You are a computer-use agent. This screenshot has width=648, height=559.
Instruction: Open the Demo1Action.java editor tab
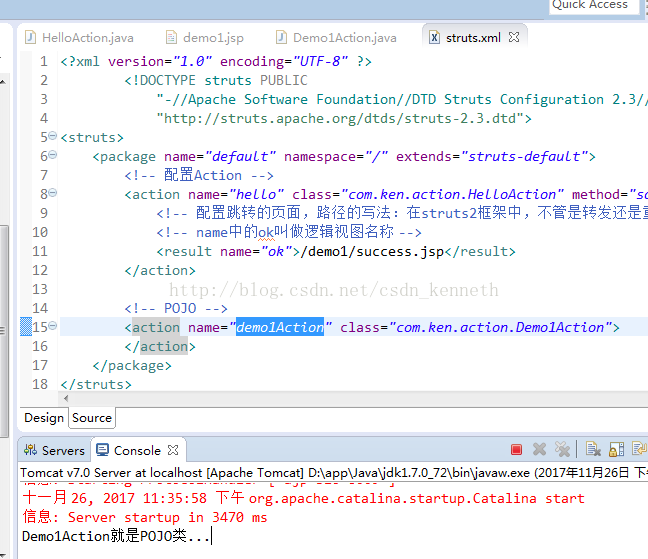[336, 38]
